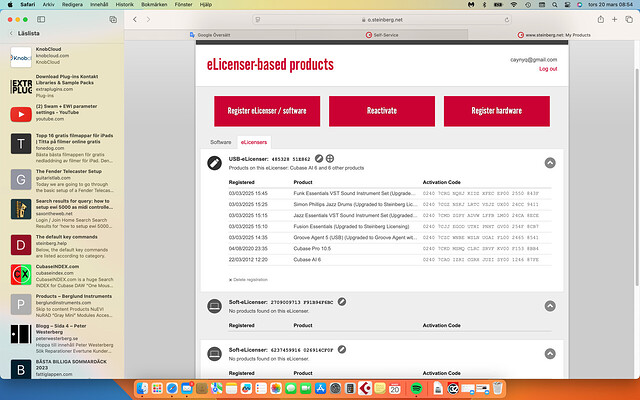Open The default key commands item
The height and width of the screenshot is (400, 640).
click(x=63, y=246)
